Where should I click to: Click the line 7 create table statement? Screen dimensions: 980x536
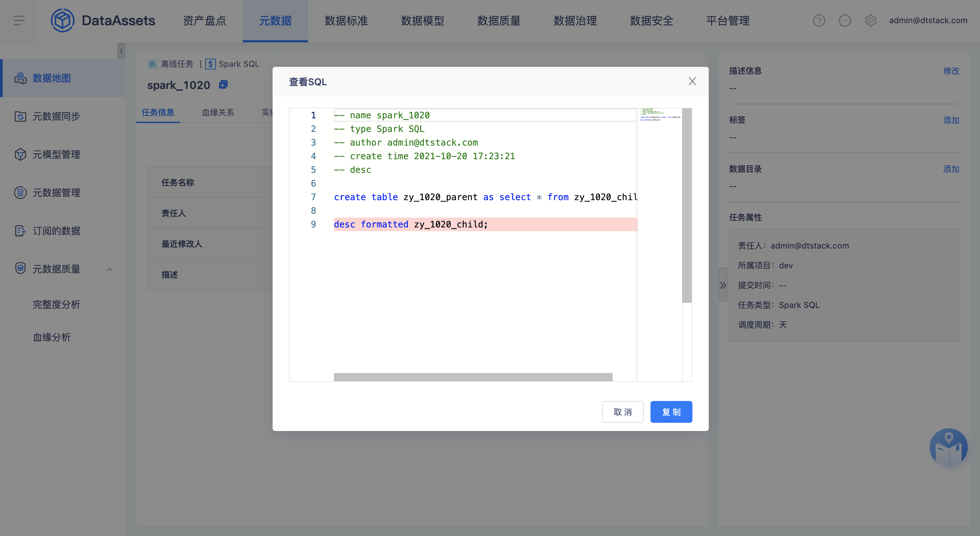pyautogui.click(x=486, y=197)
